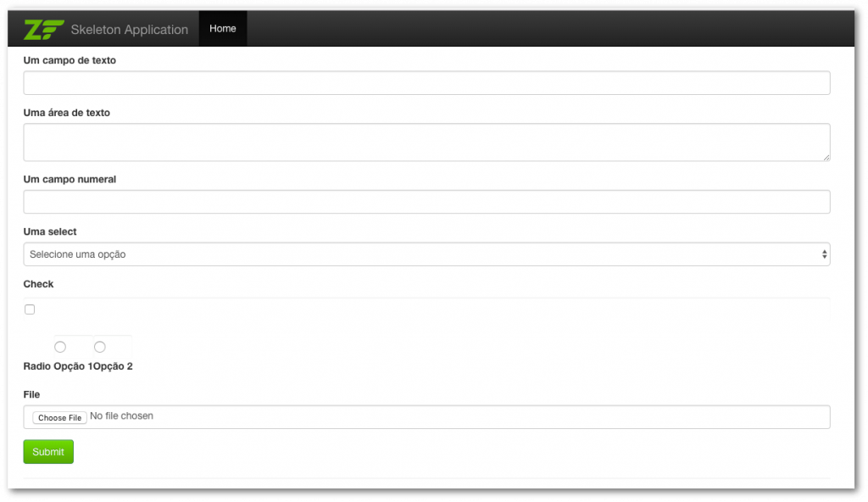
Task: Click the select box up-down arrows
Action: pos(824,254)
